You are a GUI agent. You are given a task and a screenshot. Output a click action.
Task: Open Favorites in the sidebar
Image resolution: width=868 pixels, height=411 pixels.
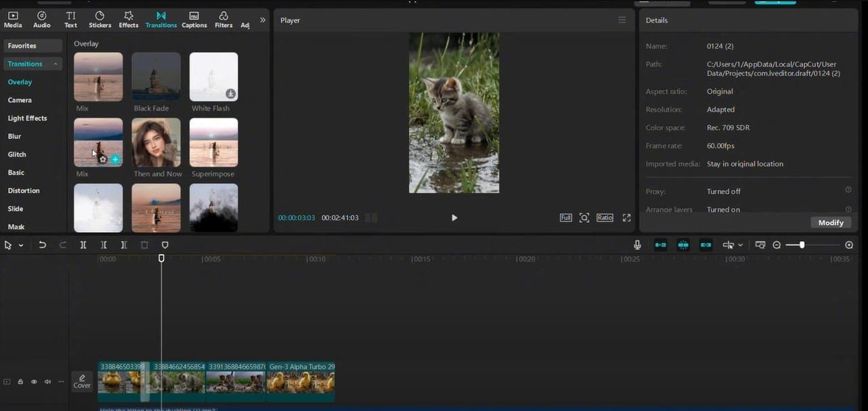click(32, 46)
